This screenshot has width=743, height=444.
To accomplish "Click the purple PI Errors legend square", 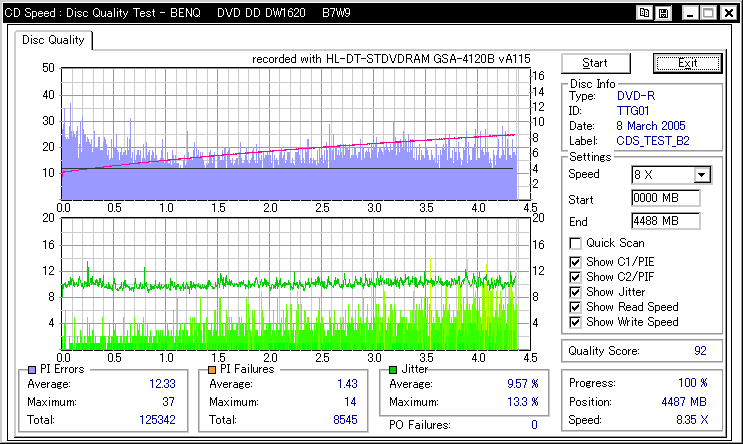I will click(32, 370).
